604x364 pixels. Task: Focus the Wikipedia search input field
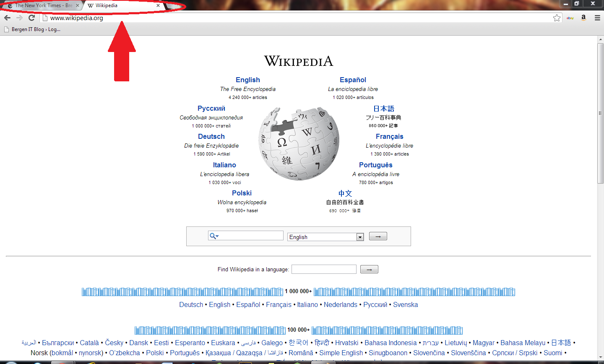[246, 236]
